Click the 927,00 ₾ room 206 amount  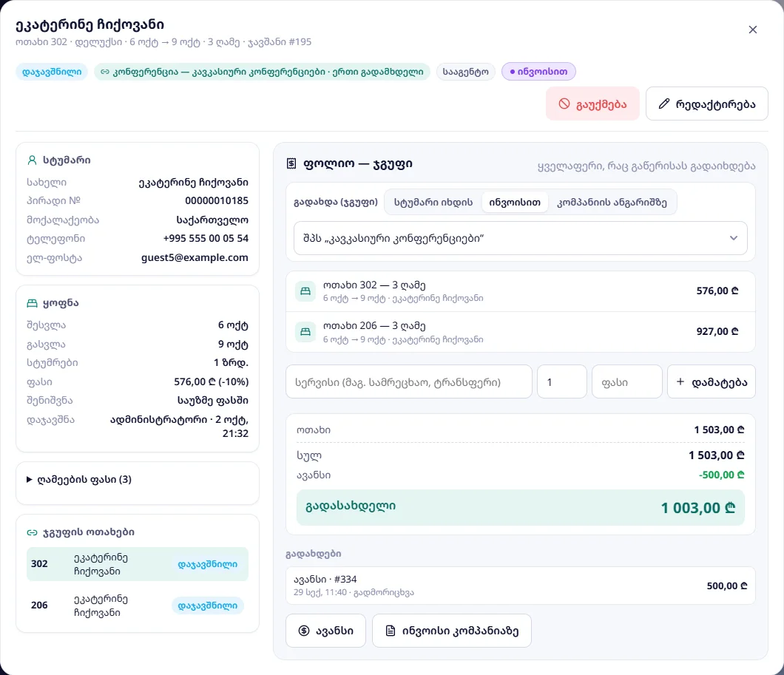(x=717, y=332)
